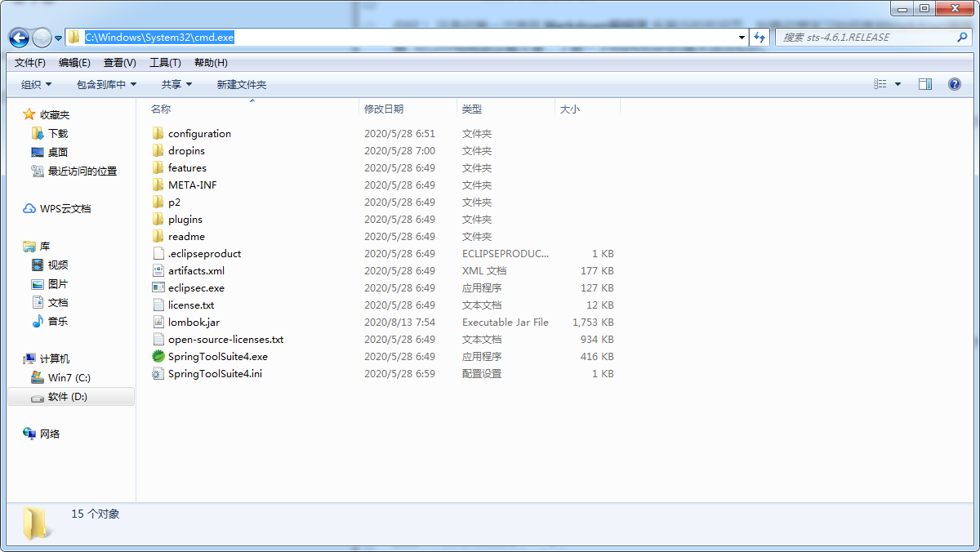Viewport: 980px width, 552px height.
Task: Toggle the preview pane icon
Action: (925, 84)
